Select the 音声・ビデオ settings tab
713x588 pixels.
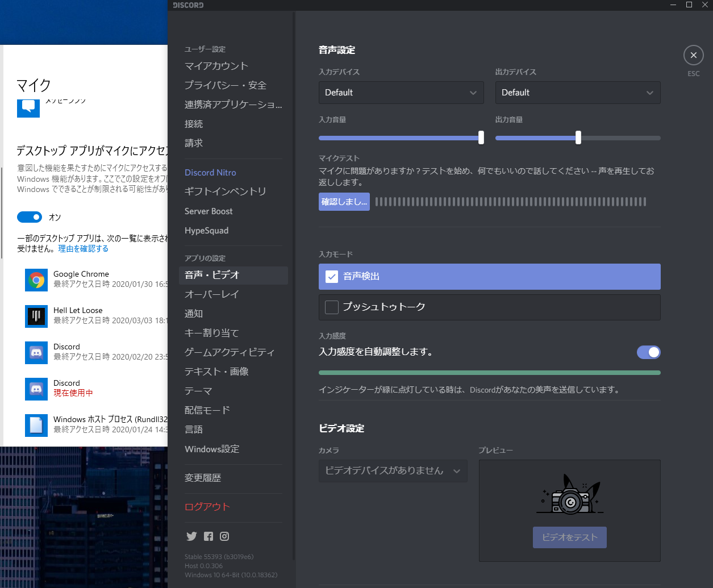[234, 275]
